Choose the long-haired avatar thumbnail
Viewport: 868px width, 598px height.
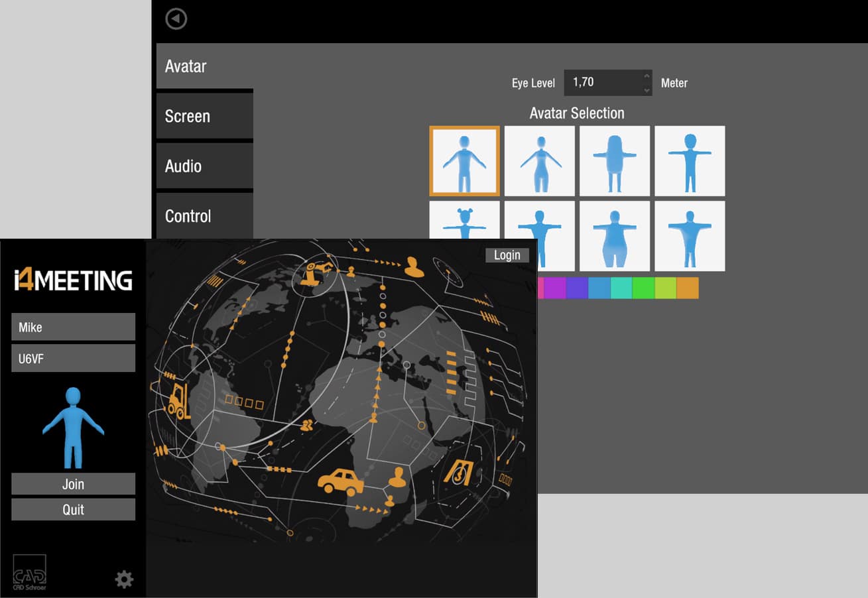pos(615,161)
